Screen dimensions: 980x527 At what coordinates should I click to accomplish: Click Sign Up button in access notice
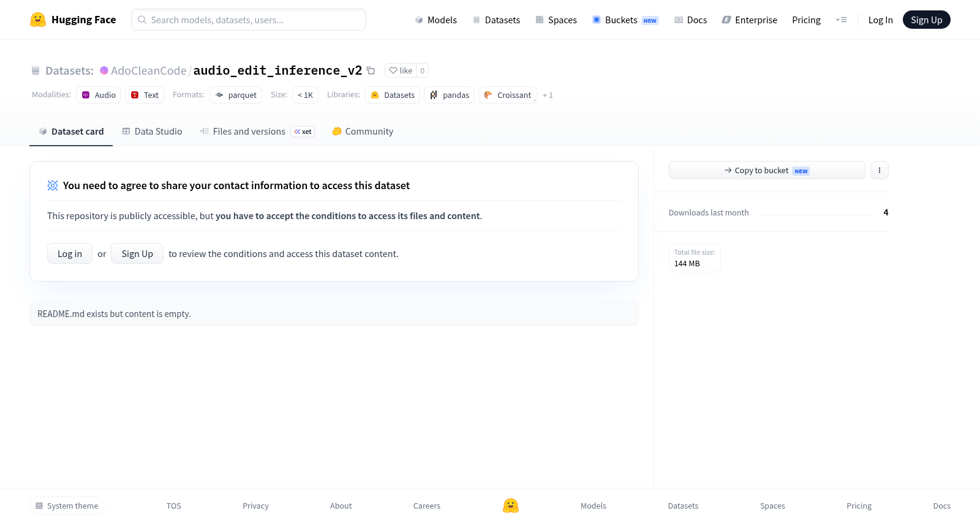coord(137,253)
